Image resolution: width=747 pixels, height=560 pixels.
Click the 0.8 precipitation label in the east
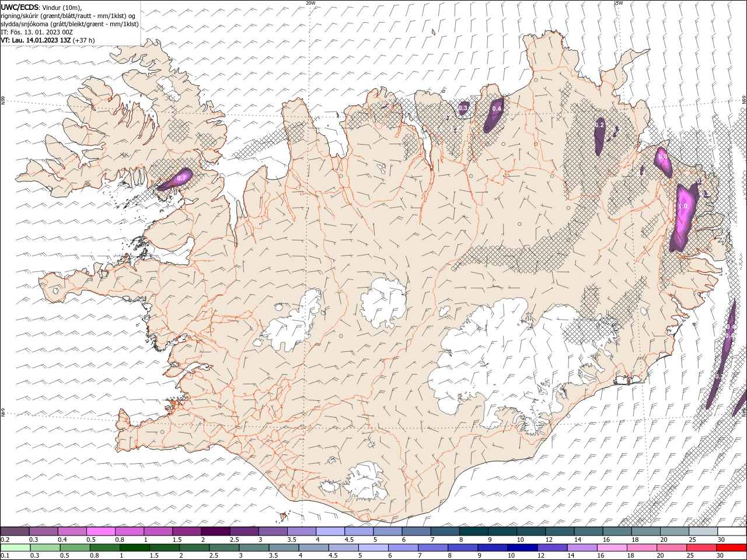(x=662, y=156)
